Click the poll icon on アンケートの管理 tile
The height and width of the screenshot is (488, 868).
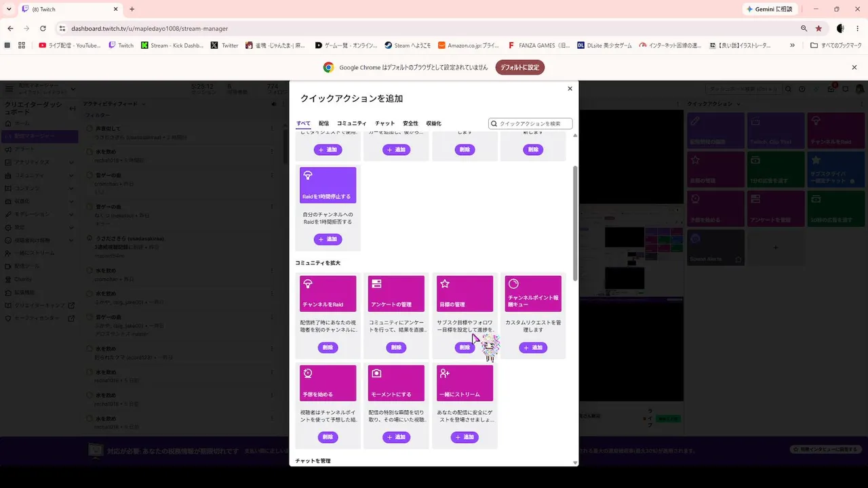pos(376,284)
